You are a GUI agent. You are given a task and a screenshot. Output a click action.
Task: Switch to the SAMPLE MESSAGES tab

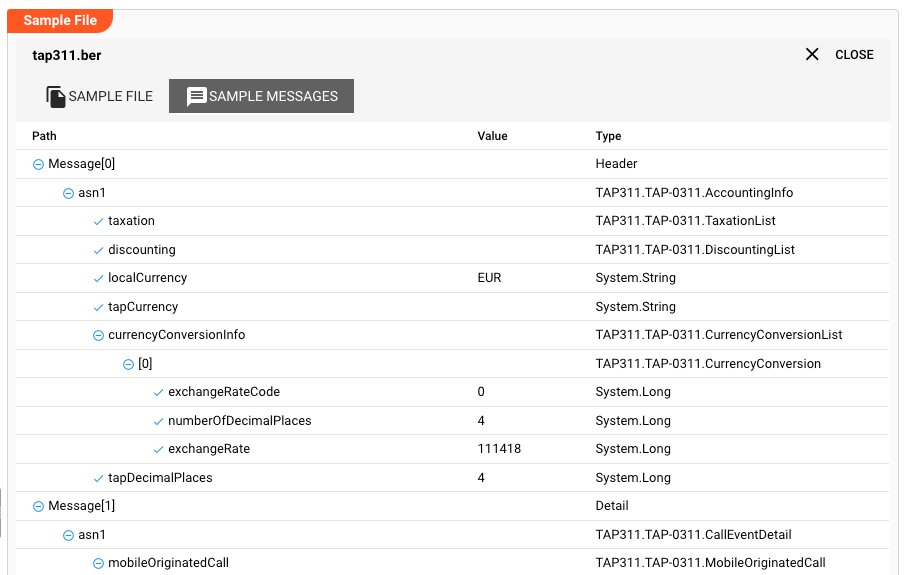coord(261,96)
